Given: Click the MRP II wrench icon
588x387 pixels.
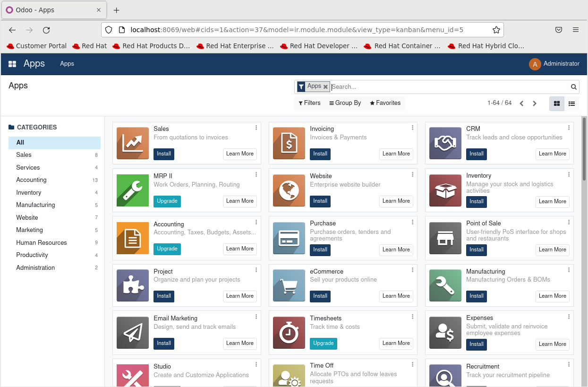Looking at the screenshot, I should point(133,190).
